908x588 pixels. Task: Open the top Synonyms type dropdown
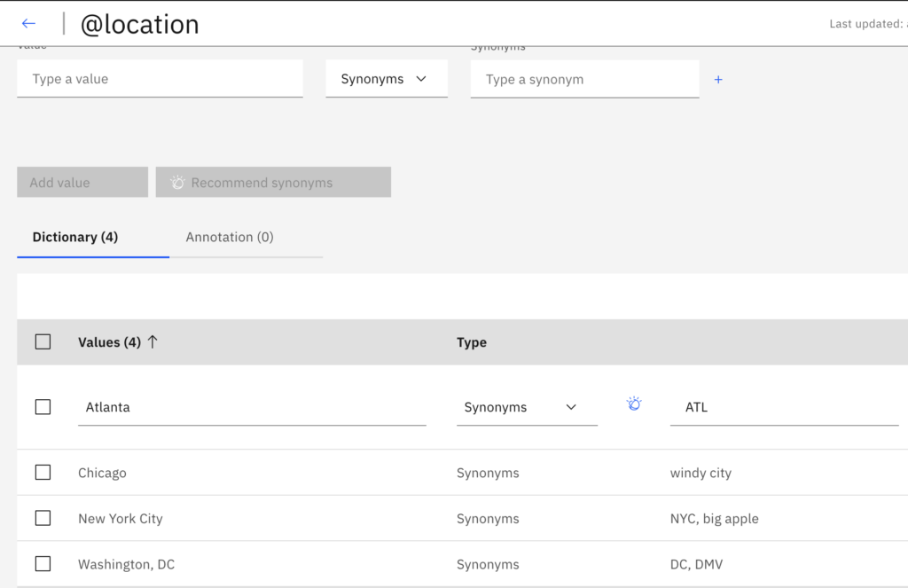pyautogui.click(x=386, y=79)
